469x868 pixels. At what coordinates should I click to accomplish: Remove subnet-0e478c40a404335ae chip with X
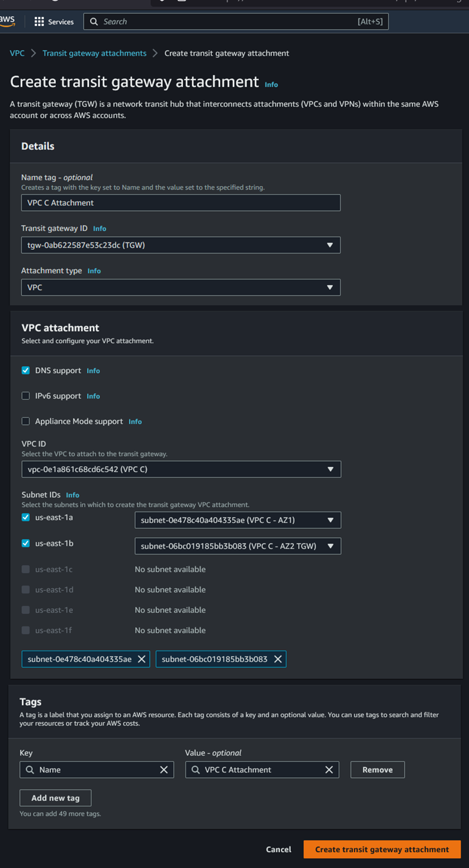[142, 659]
